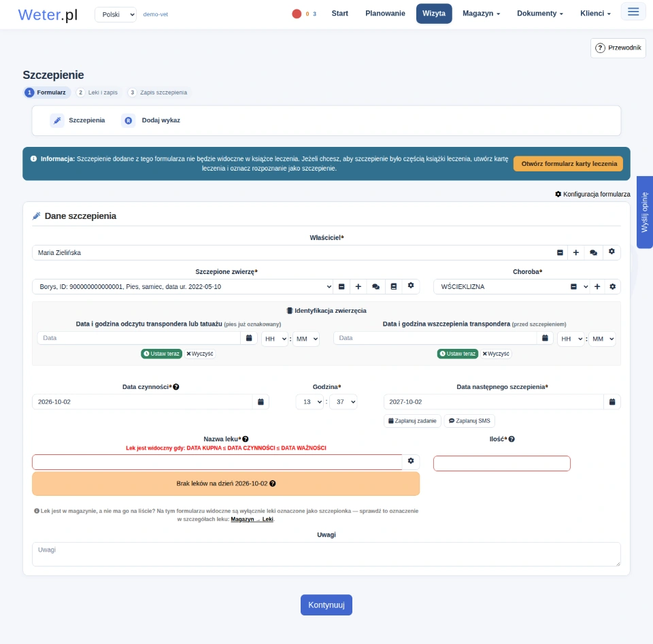Click the help icon beside the Ilość label

point(512,439)
